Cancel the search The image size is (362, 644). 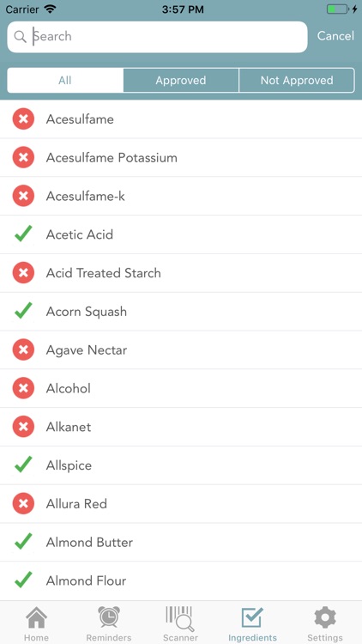tap(335, 36)
